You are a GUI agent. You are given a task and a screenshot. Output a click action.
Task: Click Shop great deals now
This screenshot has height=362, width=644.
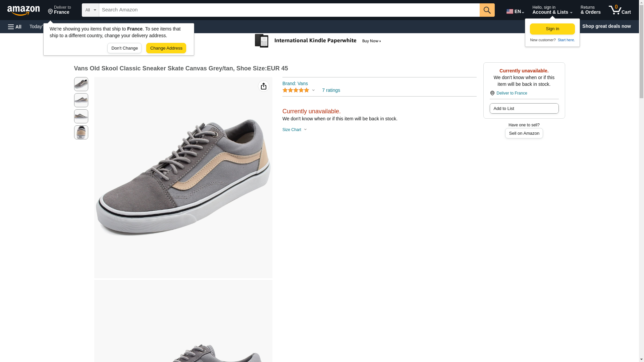click(x=606, y=26)
